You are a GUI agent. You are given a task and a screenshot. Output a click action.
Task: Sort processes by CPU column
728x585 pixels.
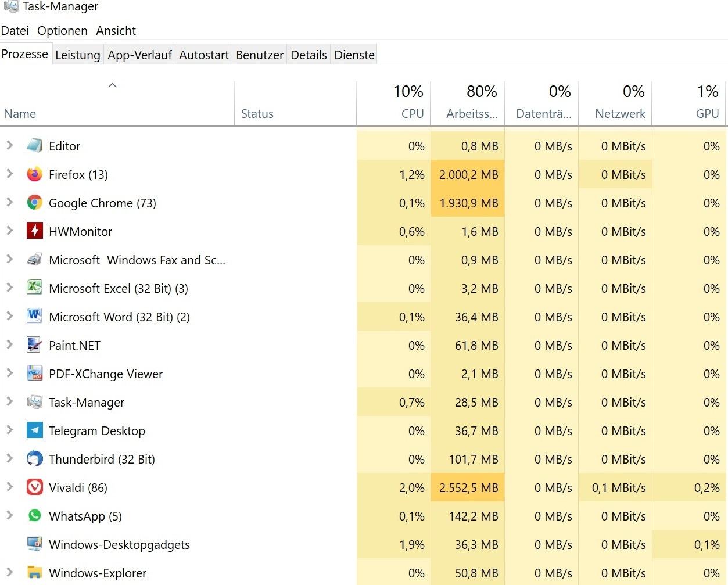(393, 103)
